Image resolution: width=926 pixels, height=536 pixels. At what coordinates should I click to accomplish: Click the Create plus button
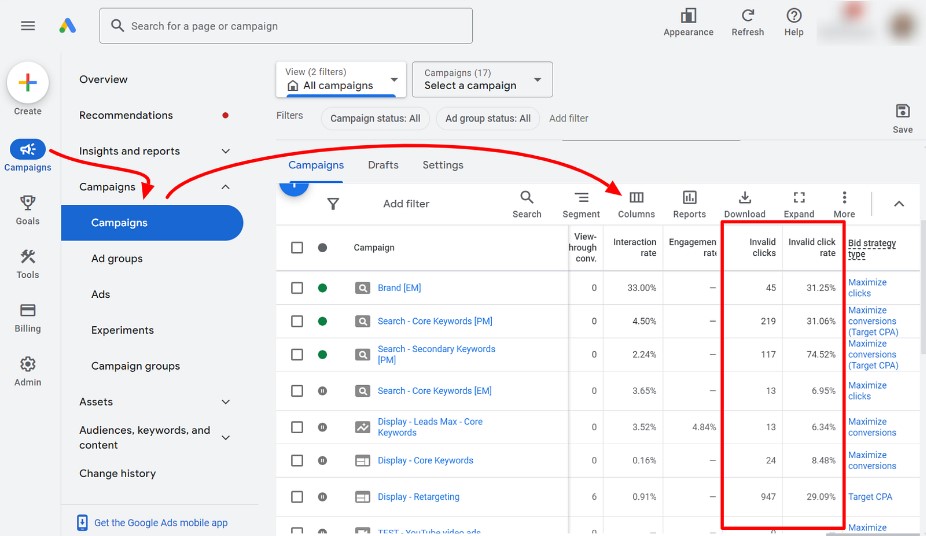tap(28, 83)
